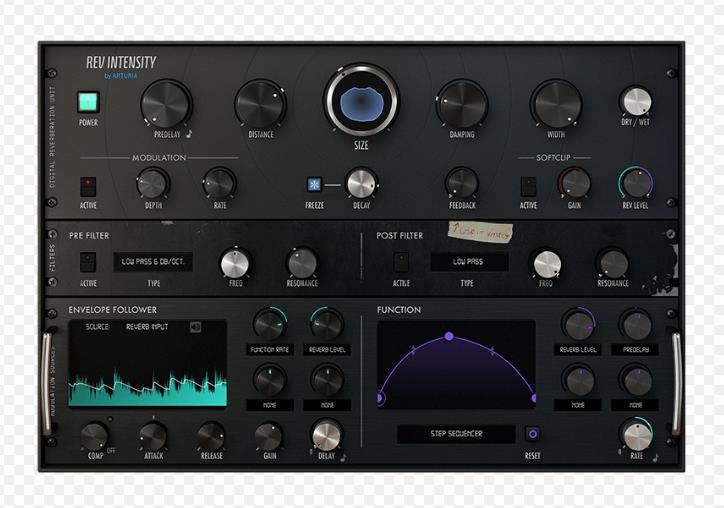The height and width of the screenshot is (508, 724).
Task: Click the Freeze snowflake button
Action: tap(314, 185)
